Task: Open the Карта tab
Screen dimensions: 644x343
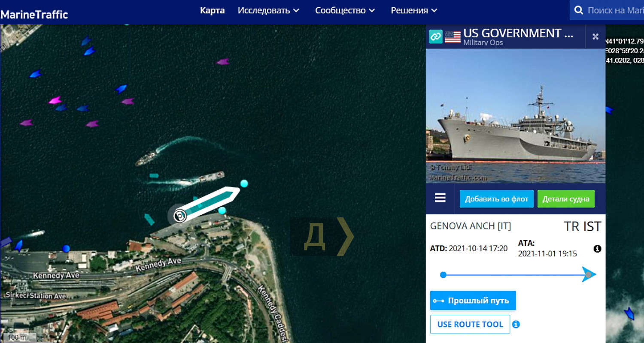Action: (212, 10)
